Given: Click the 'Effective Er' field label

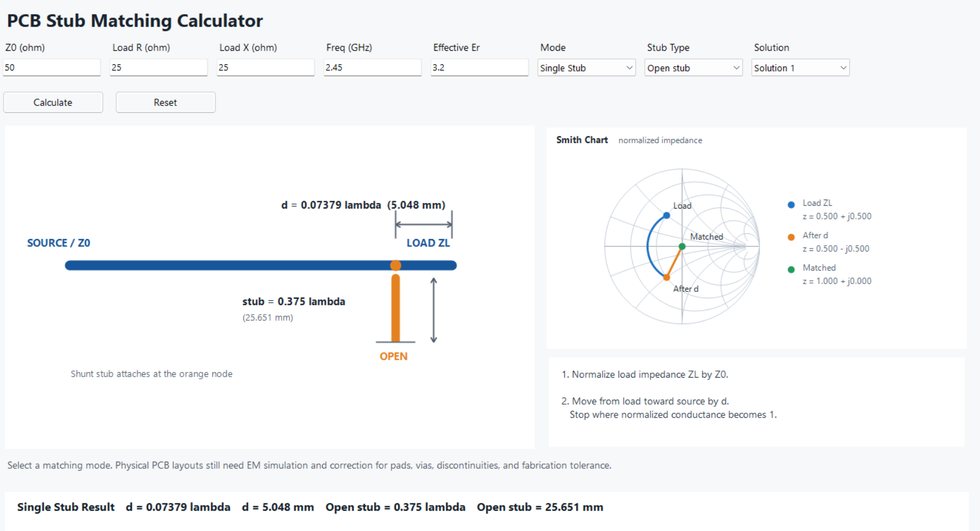Looking at the screenshot, I should tap(456, 48).
